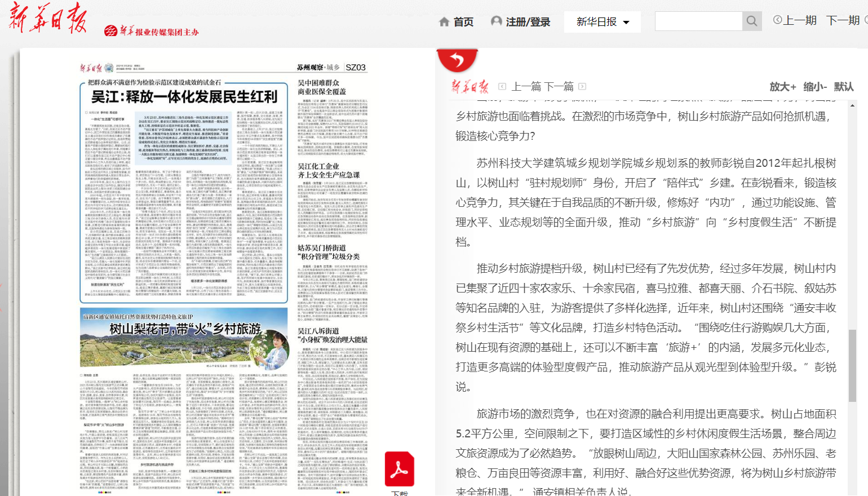The height and width of the screenshot is (496, 868).
Task: Click the scrollbar up arrow
Action: [852, 105]
